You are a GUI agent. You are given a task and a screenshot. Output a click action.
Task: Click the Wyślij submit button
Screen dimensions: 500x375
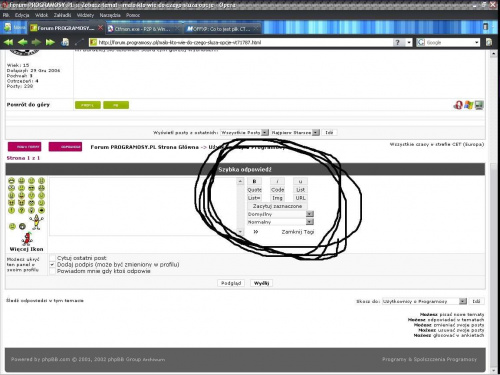[261, 283]
